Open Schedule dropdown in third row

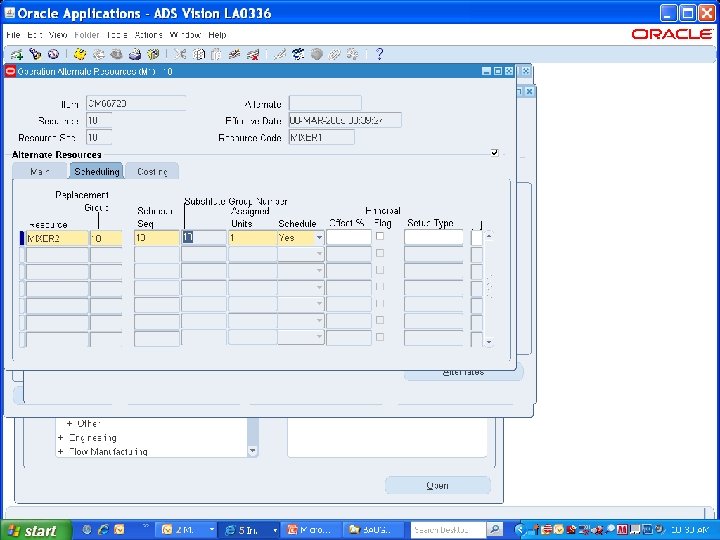tap(319, 270)
